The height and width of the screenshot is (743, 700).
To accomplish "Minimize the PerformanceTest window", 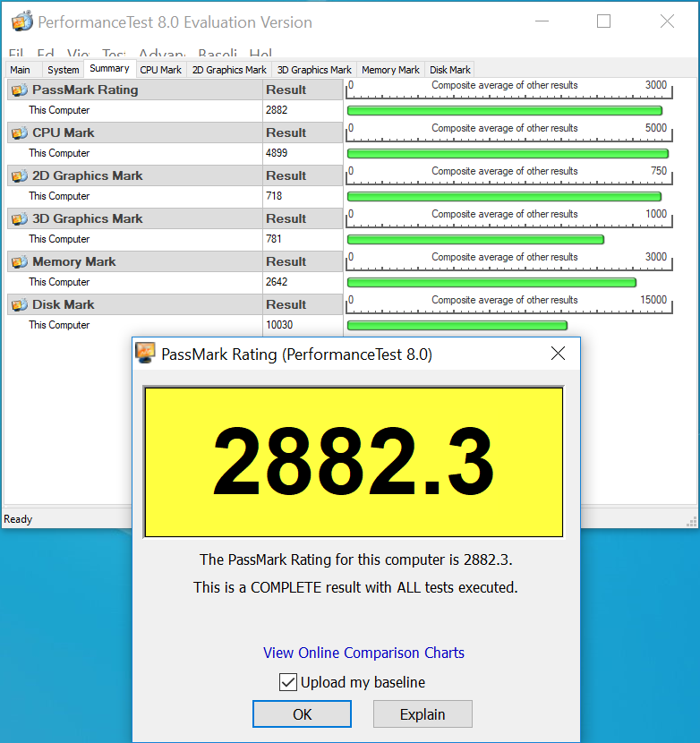I will tap(542, 21).
